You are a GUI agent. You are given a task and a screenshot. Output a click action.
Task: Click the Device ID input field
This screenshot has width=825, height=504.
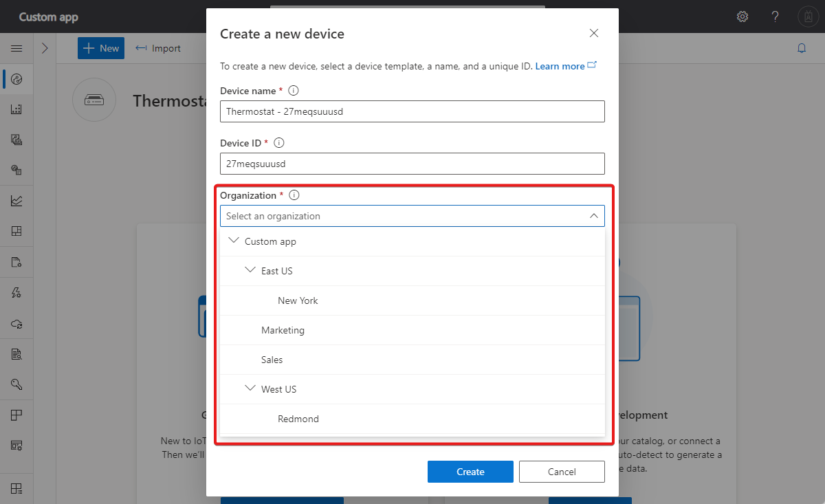(412, 164)
